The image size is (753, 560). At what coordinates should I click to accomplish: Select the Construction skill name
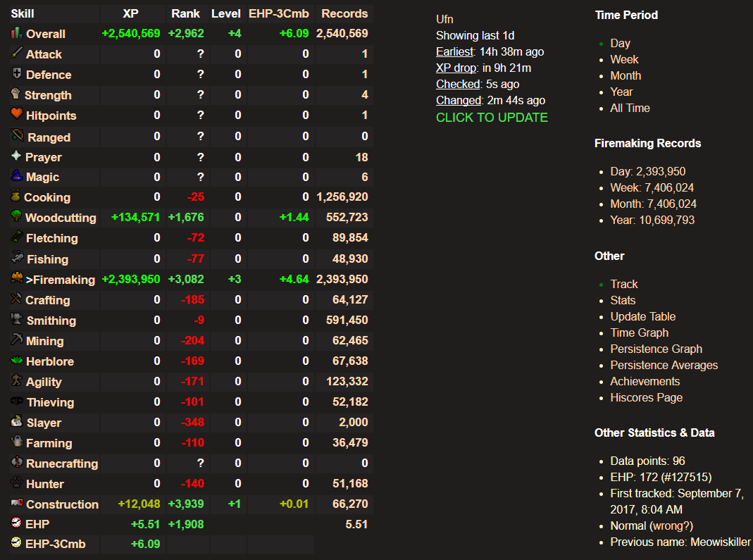[x=63, y=504]
